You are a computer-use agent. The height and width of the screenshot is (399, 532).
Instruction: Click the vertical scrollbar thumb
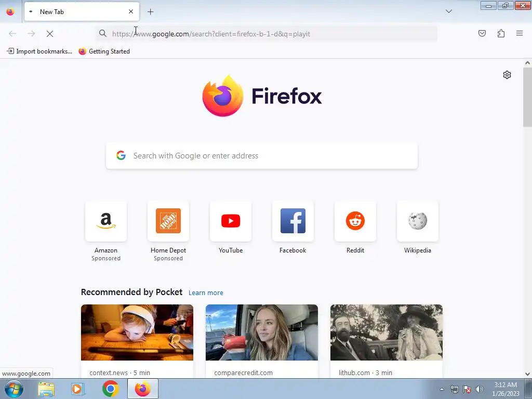point(527,97)
